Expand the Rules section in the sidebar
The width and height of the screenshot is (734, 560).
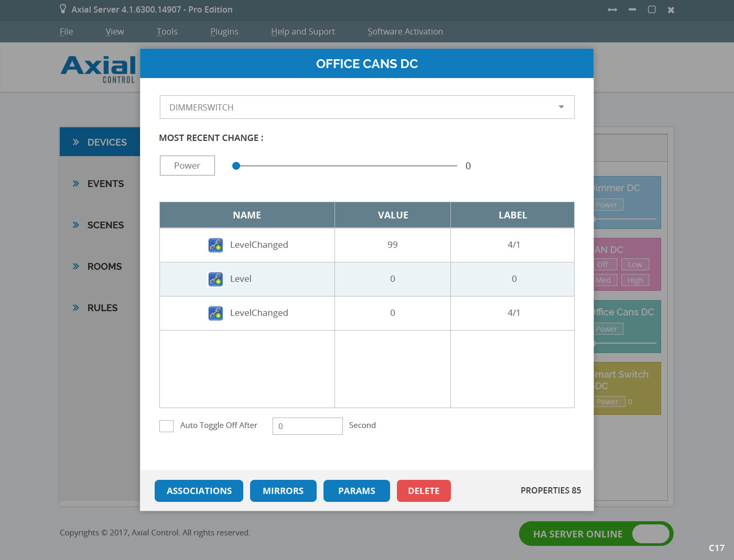(x=102, y=308)
